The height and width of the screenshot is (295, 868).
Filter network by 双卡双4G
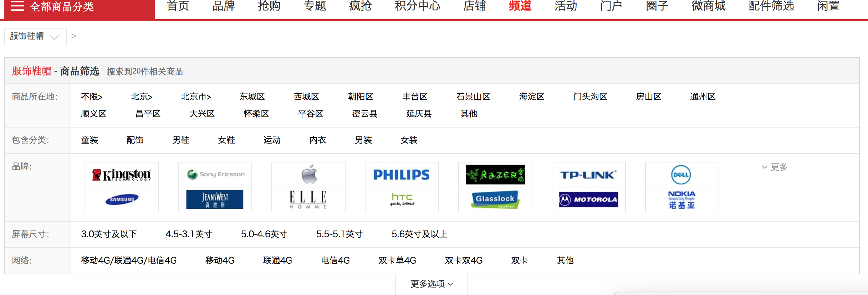click(x=464, y=260)
